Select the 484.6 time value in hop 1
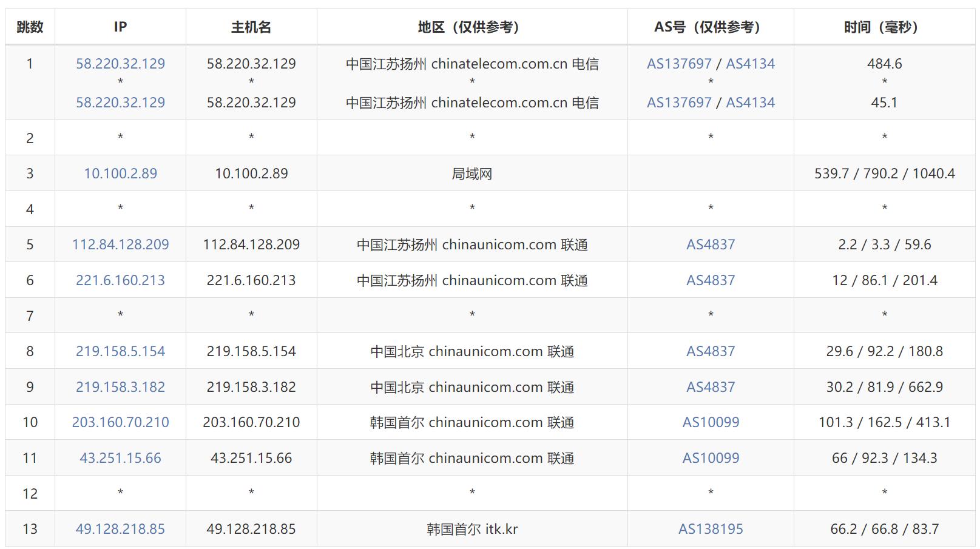This screenshot has width=980, height=549. click(x=885, y=64)
